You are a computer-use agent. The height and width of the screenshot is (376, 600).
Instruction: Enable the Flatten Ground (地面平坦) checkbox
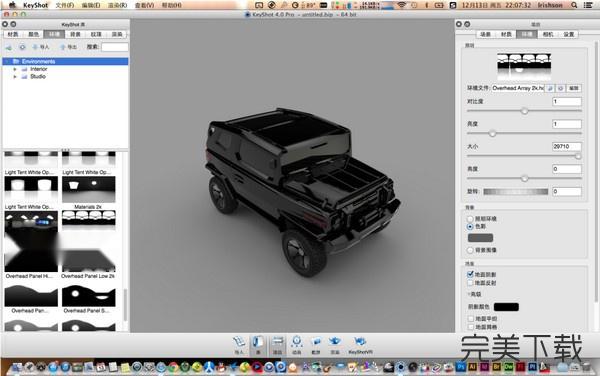point(471,318)
